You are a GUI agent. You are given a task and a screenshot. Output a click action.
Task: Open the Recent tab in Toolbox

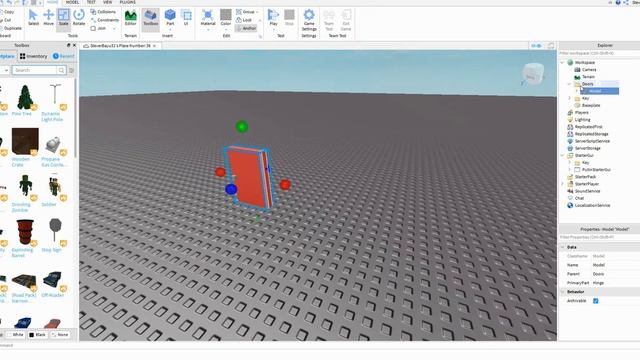(x=64, y=56)
